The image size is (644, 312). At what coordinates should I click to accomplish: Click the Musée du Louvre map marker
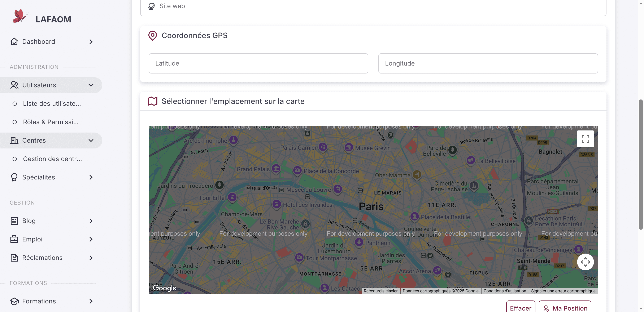pos(338,189)
